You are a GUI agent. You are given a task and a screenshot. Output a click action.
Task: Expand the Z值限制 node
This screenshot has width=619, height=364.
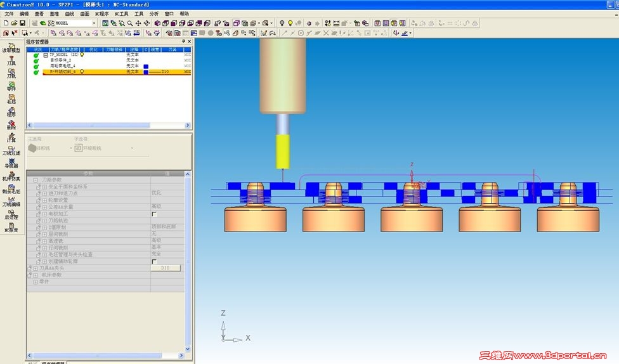pos(44,228)
